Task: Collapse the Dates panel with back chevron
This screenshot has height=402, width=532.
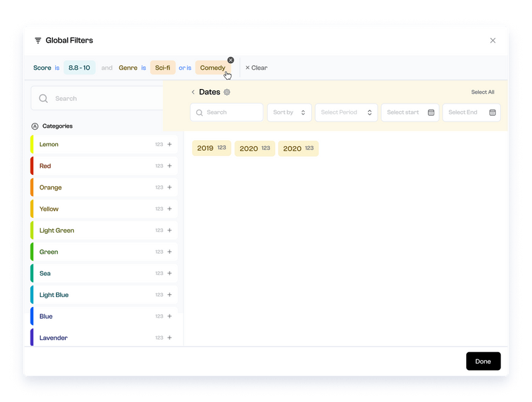Action: 193,92
